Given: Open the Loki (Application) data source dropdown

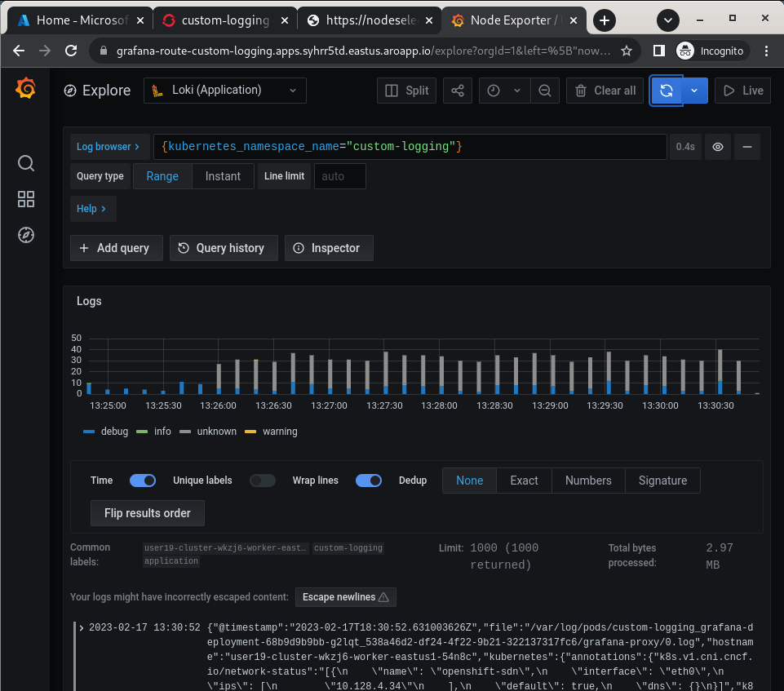Looking at the screenshot, I should click(x=224, y=91).
